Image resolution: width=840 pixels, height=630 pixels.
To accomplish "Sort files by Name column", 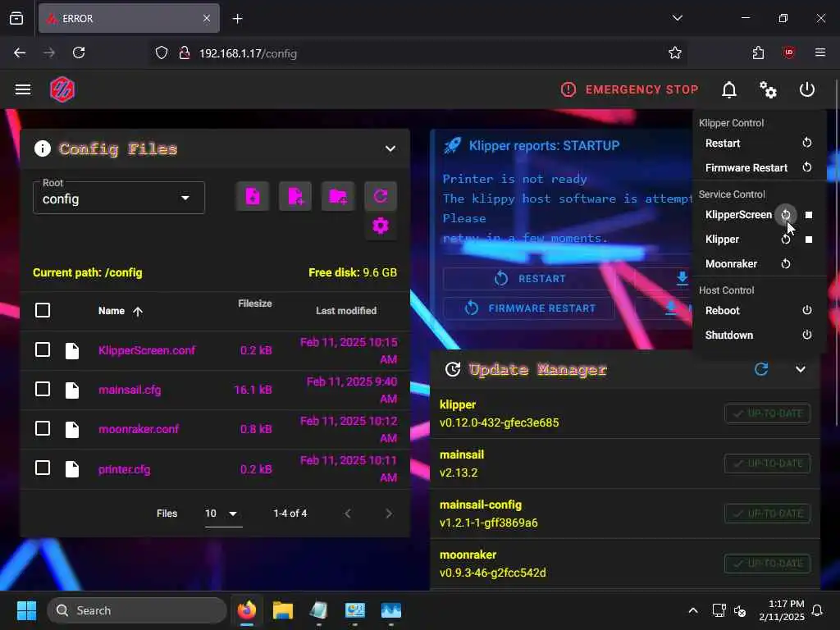I will tap(120, 311).
